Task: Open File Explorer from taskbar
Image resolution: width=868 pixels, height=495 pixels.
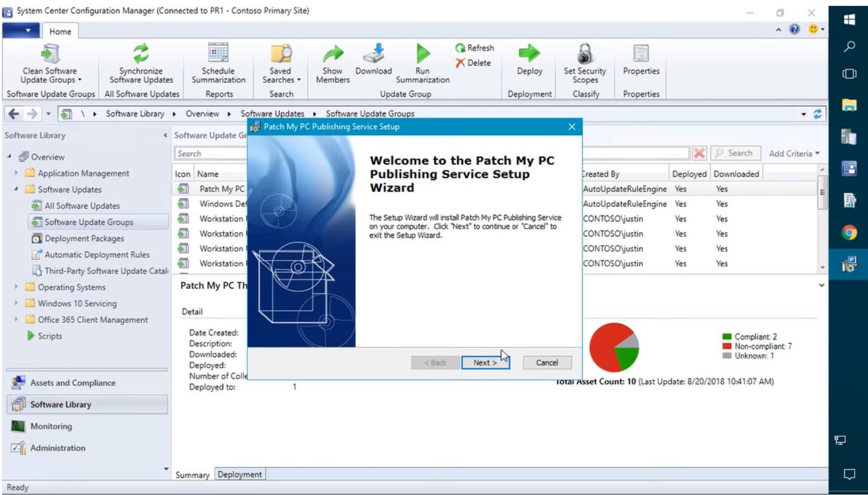Action: point(849,106)
